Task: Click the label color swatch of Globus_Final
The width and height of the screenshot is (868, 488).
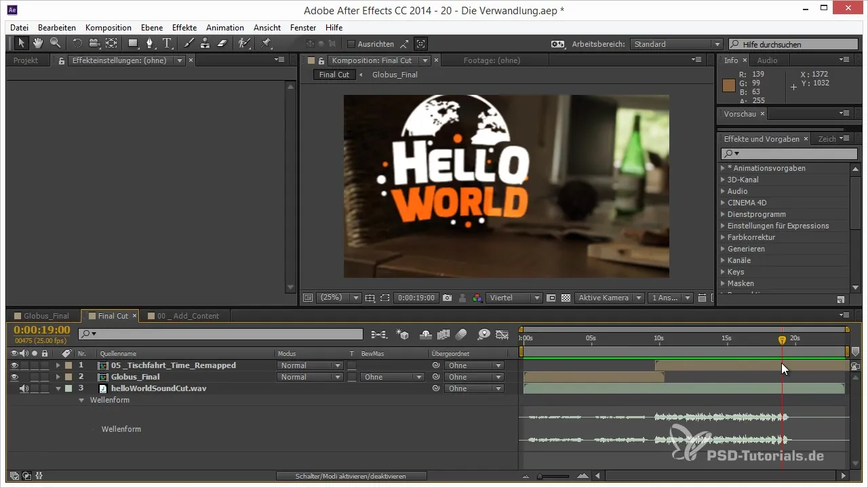Action: pos(68,377)
